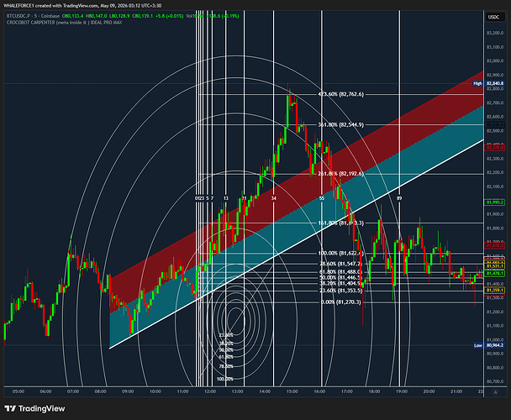The height and width of the screenshot is (420, 511).
Task: Toggle auto scale 'A' button
Action: point(495,392)
